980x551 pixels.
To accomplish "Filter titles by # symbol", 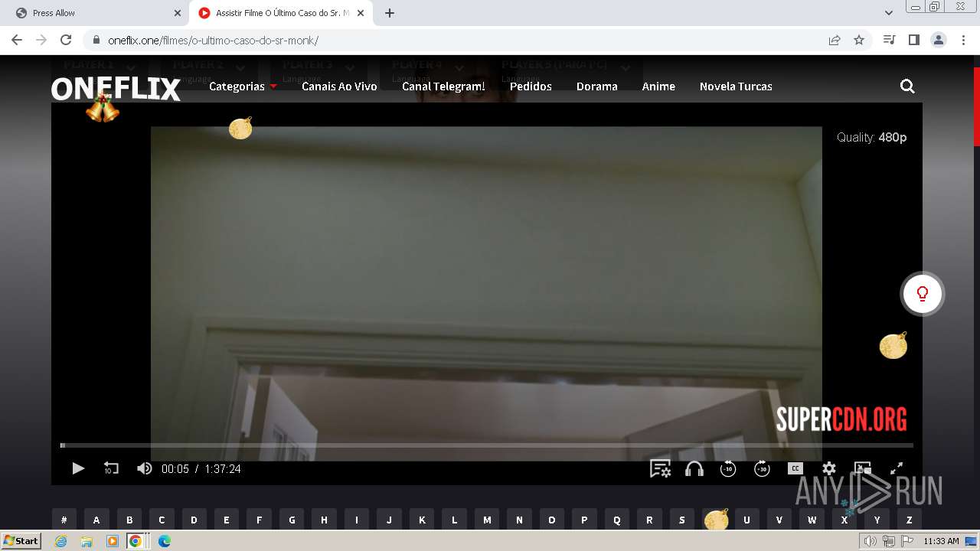I will pyautogui.click(x=64, y=520).
